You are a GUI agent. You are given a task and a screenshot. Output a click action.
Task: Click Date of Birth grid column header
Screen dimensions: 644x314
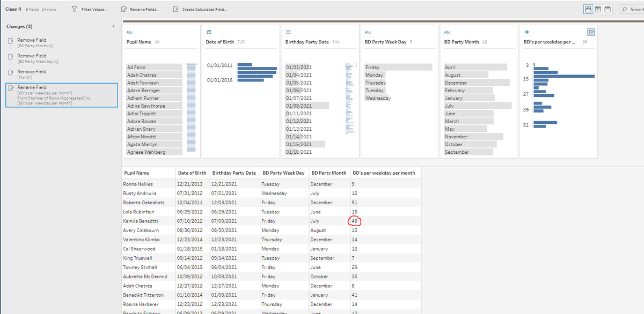[x=193, y=173]
